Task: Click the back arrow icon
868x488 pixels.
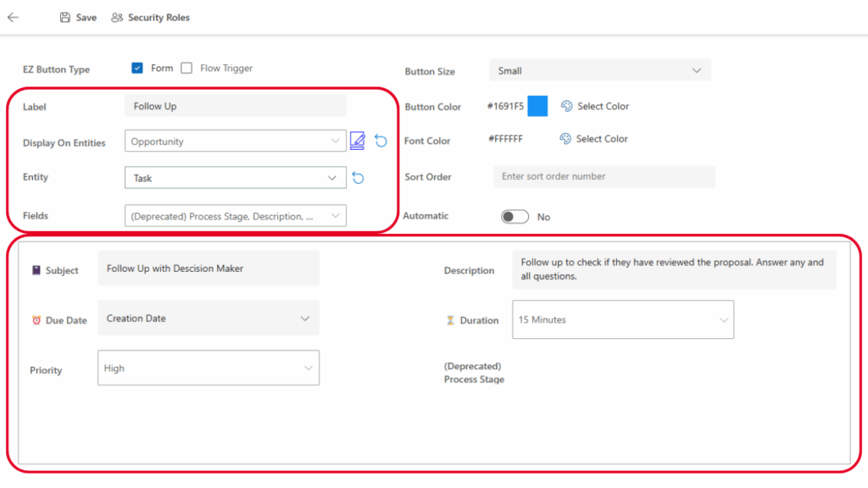Action: tap(13, 17)
